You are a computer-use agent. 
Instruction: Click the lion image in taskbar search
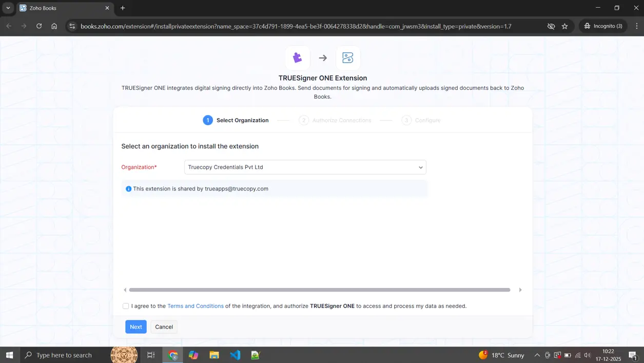124,355
